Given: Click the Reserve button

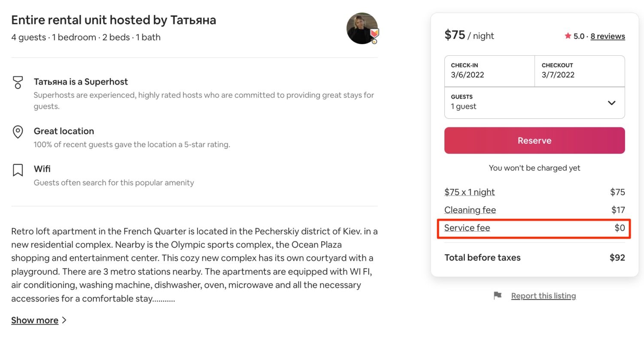Looking at the screenshot, I should [x=534, y=140].
